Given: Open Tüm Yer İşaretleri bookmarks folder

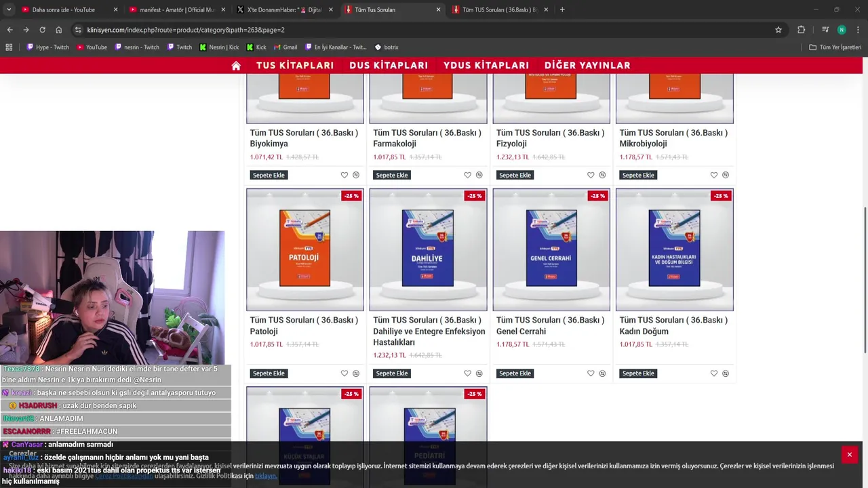Looking at the screenshot, I should [835, 47].
